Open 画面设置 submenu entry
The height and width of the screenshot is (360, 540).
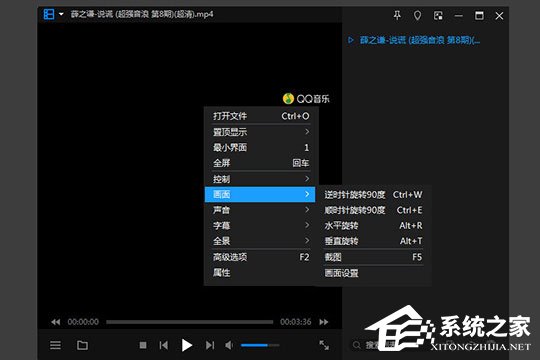pyautogui.click(x=373, y=273)
